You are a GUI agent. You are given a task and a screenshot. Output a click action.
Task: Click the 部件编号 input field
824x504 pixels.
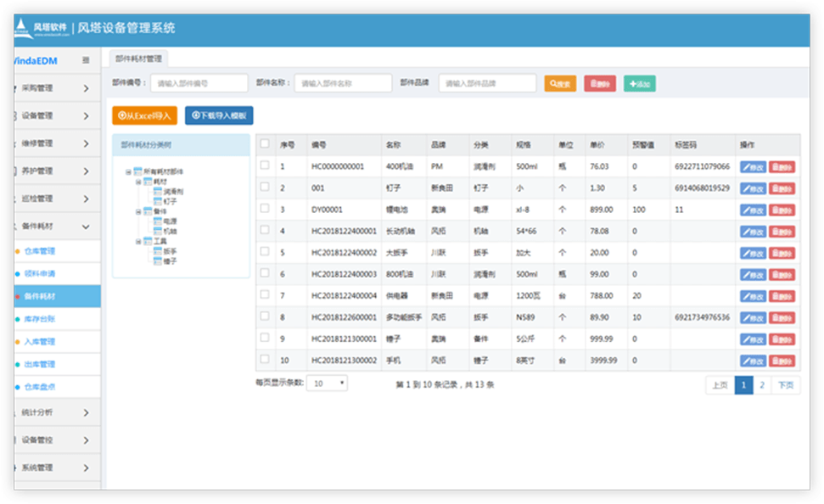(199, 84)
